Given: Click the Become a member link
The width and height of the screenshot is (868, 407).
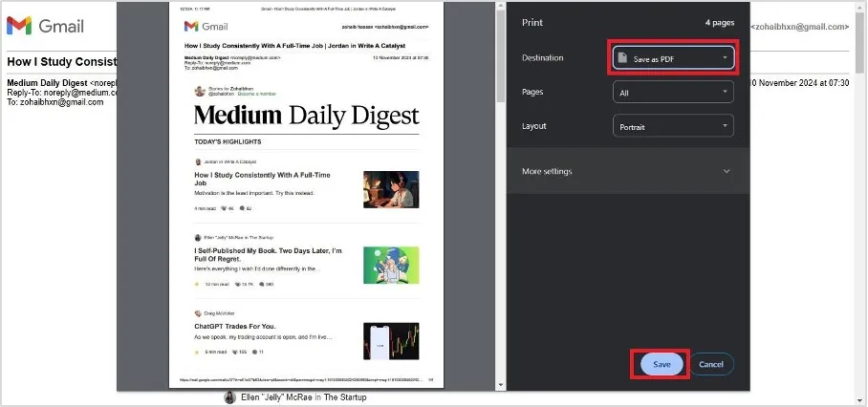Looking at the screenshot, I should pyautogui.click(x=257, y=94).
